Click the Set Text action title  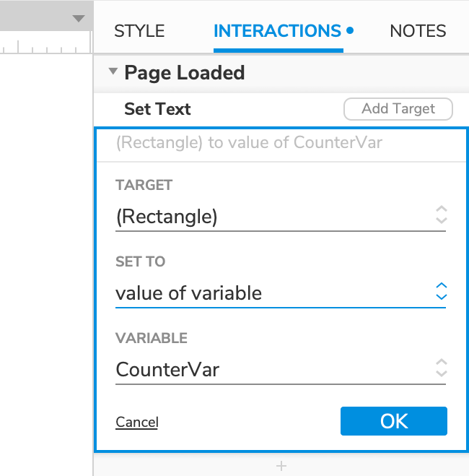click(157, 109)
